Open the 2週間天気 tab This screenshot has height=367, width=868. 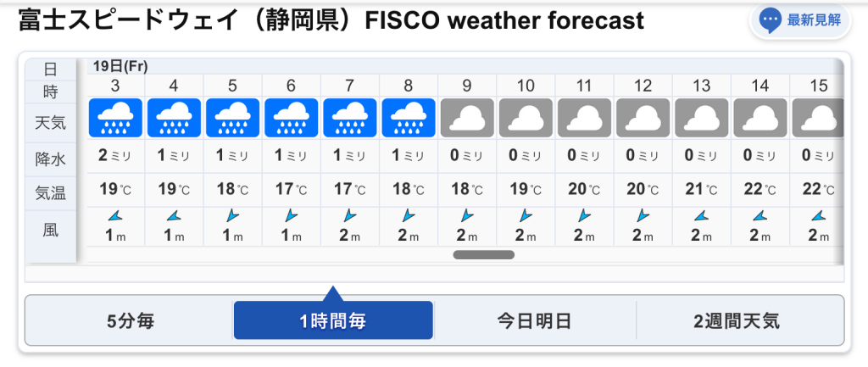pos(737,320)
